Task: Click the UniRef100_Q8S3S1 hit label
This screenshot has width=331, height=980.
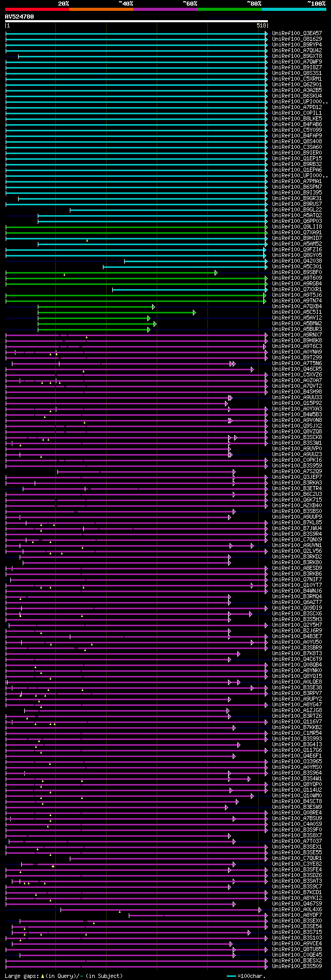Action: point(297,73)
